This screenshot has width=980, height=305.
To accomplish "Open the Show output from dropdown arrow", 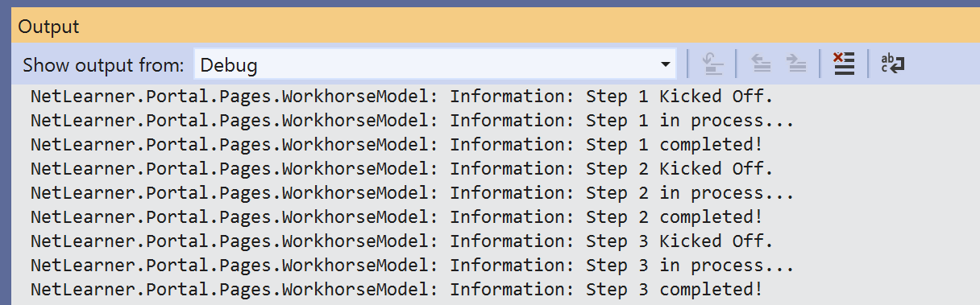I will coord(666,64).
